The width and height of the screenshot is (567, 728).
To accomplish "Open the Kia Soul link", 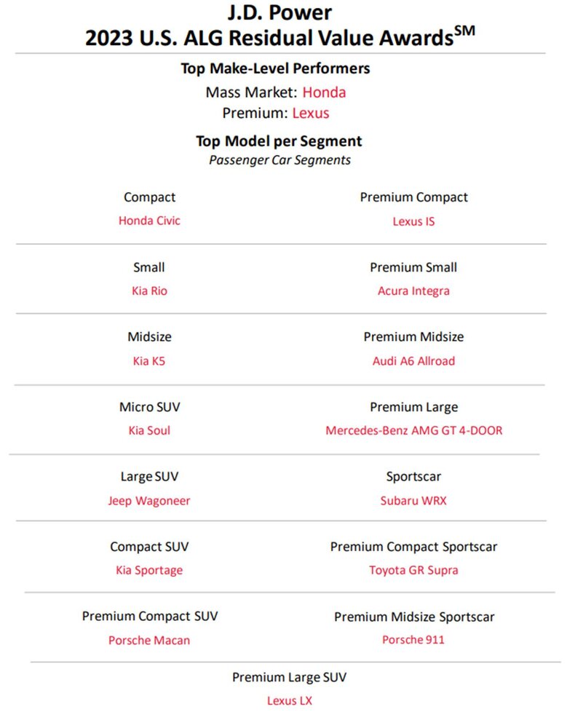I will pos(149,430).
